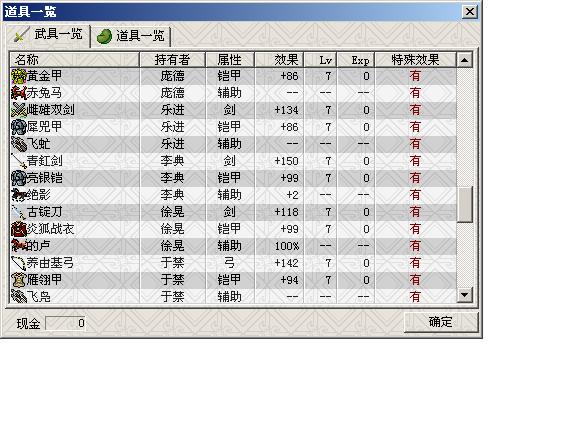Sort by Lv column header
This screenshot has width=576, height=432.
tap(320, 60)
